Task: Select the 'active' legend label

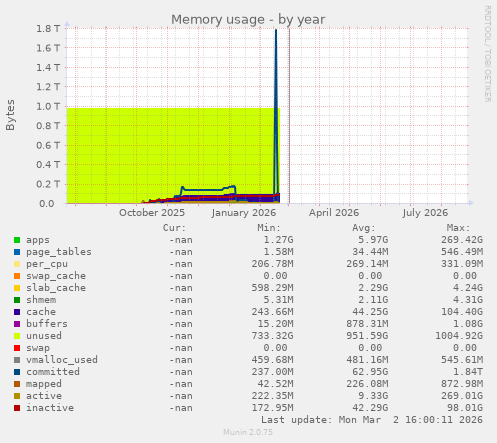Action: [44, 396]
